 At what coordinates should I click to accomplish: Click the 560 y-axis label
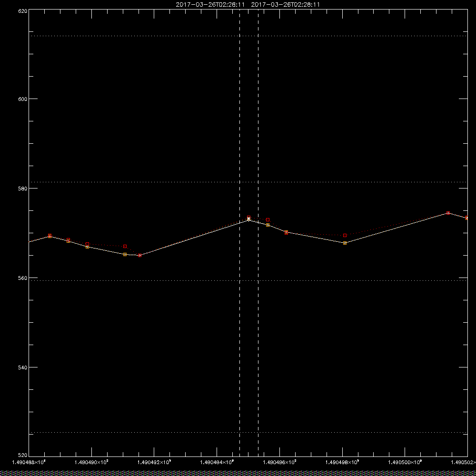(x=23, y=278)
